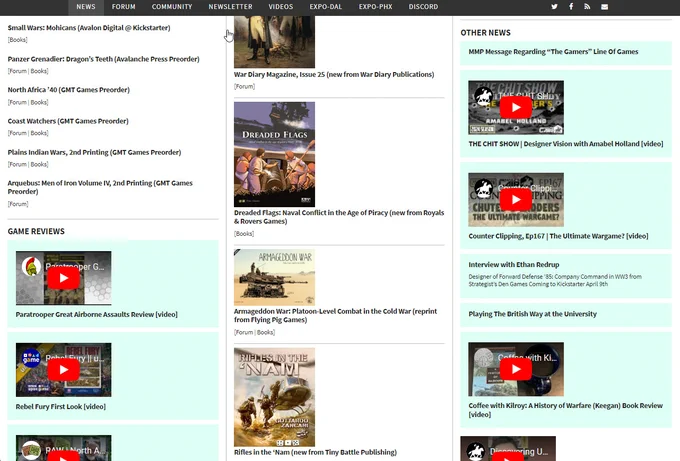This screenshot has width=680, height=461.
Task: Open Rifles in the 'Nam title link
Action: [315, 452]
